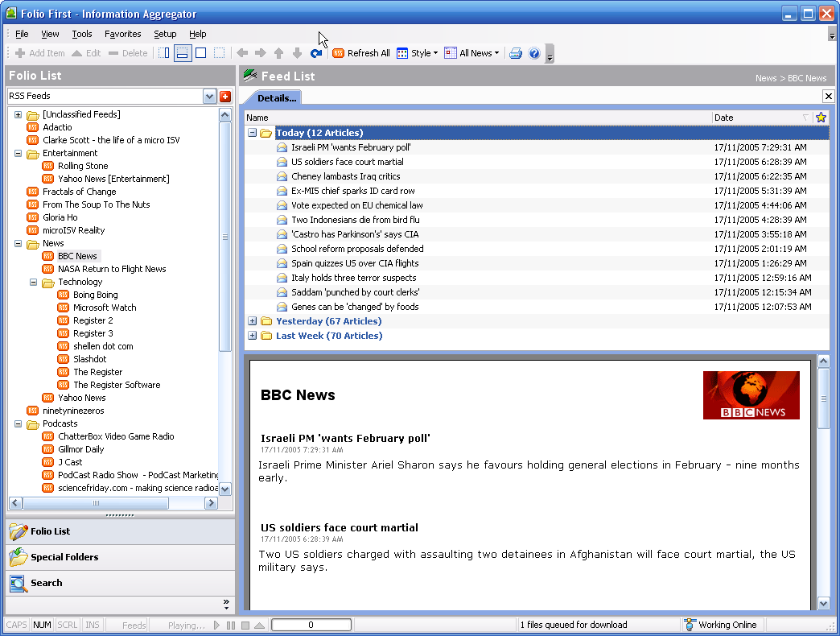
Task: Select the Slashdot feed in the tree
Action: pos(89,359)
